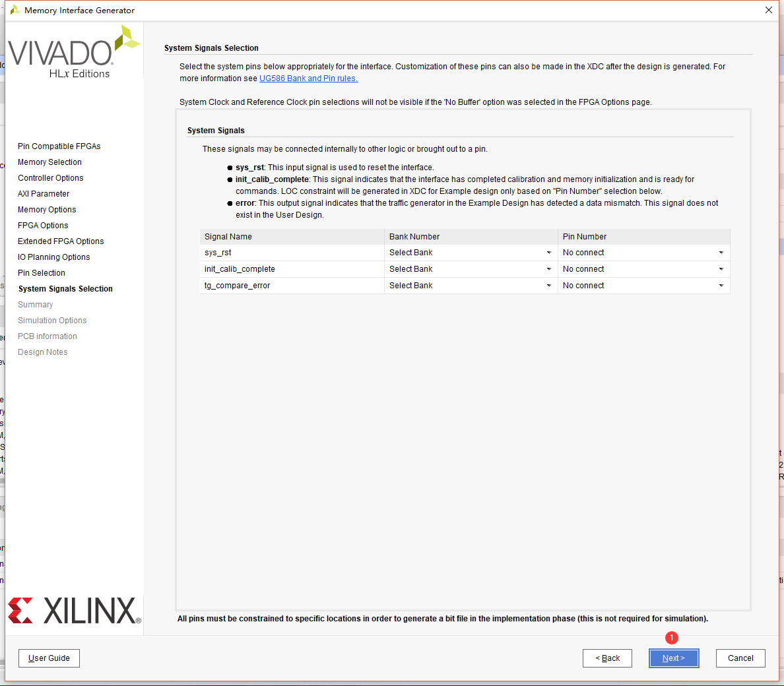784x686 pixels.
Task: Click the red notification badge above Next
Action: tap(671, 637)
